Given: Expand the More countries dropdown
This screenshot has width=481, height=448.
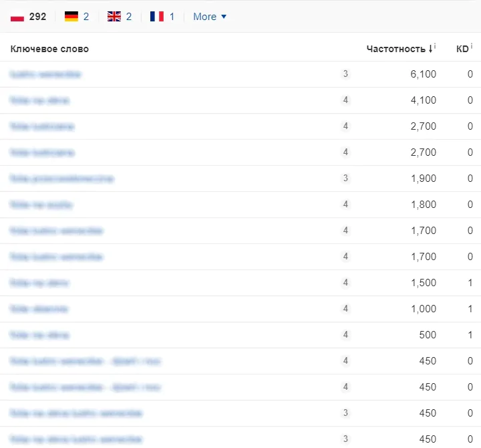Looking at the screenshot, I should click(x=209, y=16).
